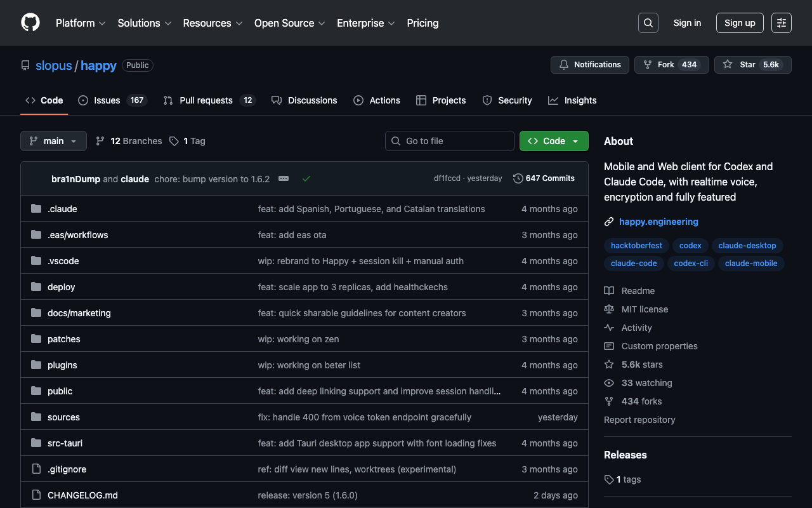Screen dimensions: 812x508
Task: Open the sources folder
Action: (x=63, y=417)
